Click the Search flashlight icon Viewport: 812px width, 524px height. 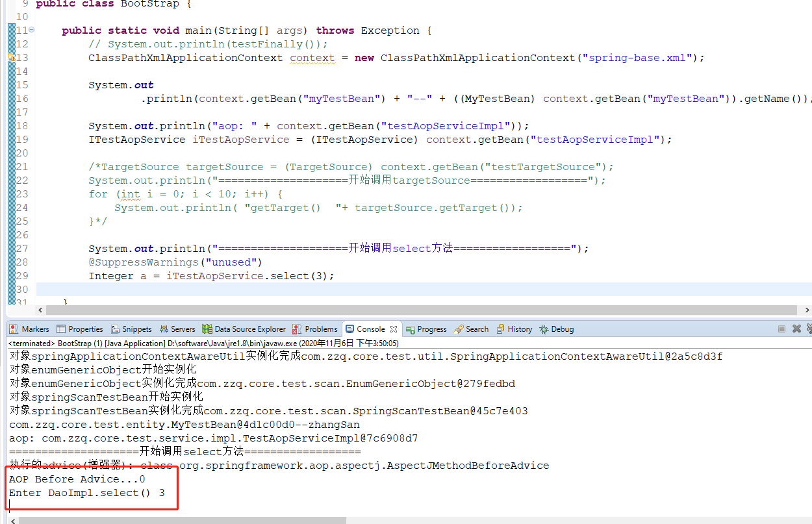click(459, 329)
